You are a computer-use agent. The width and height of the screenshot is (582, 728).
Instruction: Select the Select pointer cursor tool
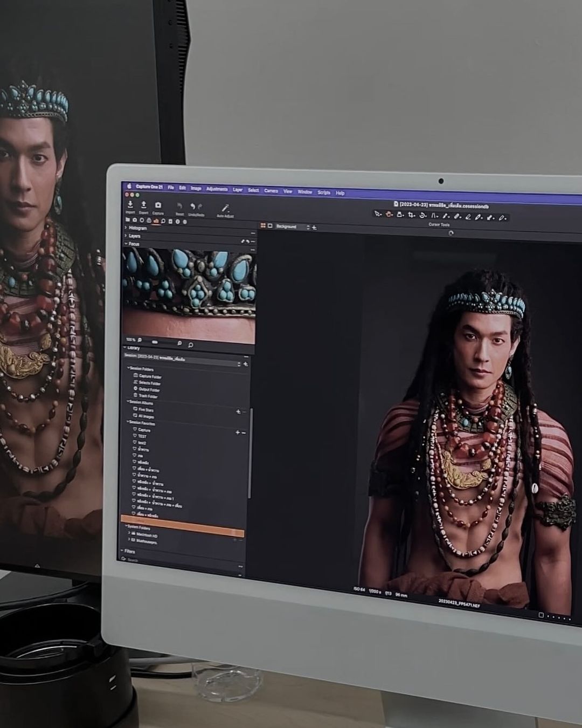pyautogui.click(x=378, y=214)
